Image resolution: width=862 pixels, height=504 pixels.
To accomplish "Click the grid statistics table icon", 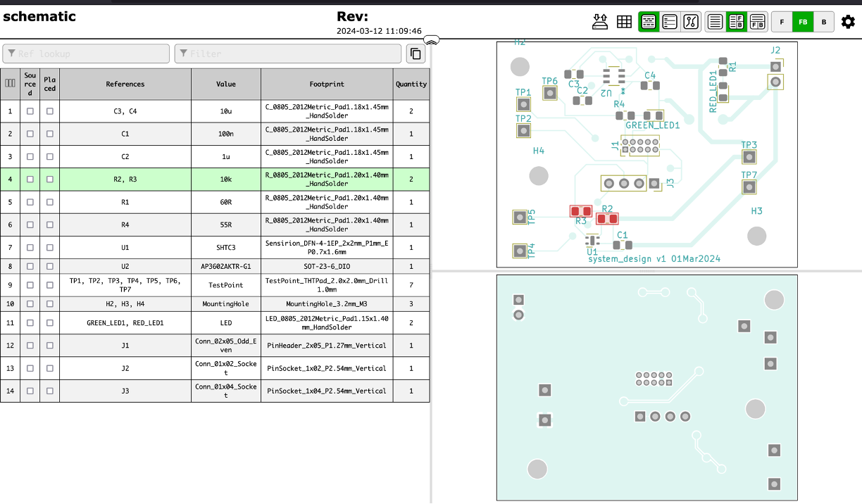I will (x=624, y=22).
